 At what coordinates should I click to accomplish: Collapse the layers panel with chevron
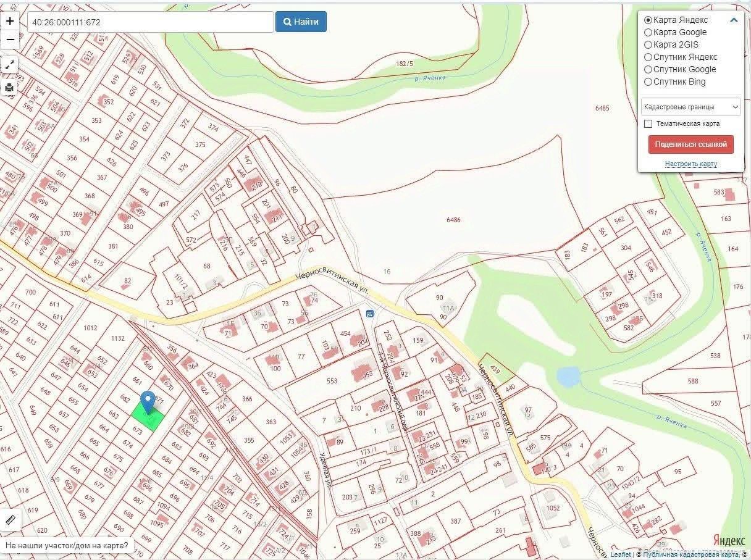734,20
